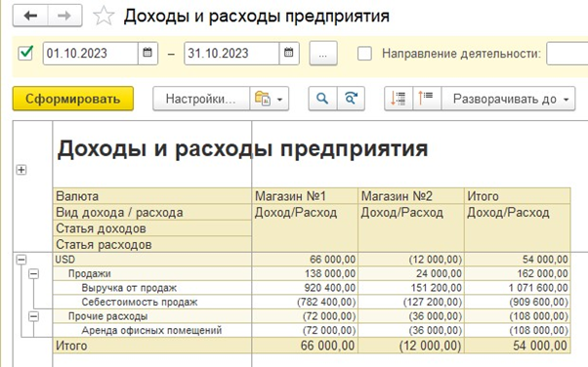Collapse the Прочие расходы group
This screenshot has width=588, height=367.
point(34,316)
